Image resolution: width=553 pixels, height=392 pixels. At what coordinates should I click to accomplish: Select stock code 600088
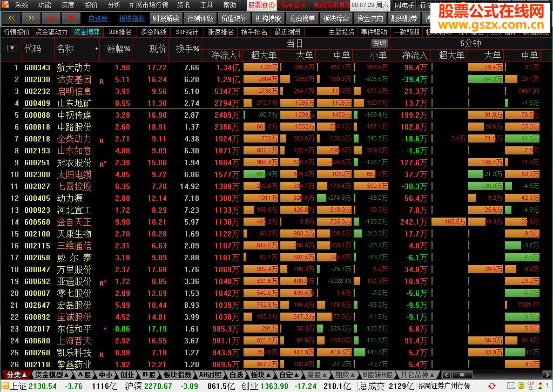point(37,115)
